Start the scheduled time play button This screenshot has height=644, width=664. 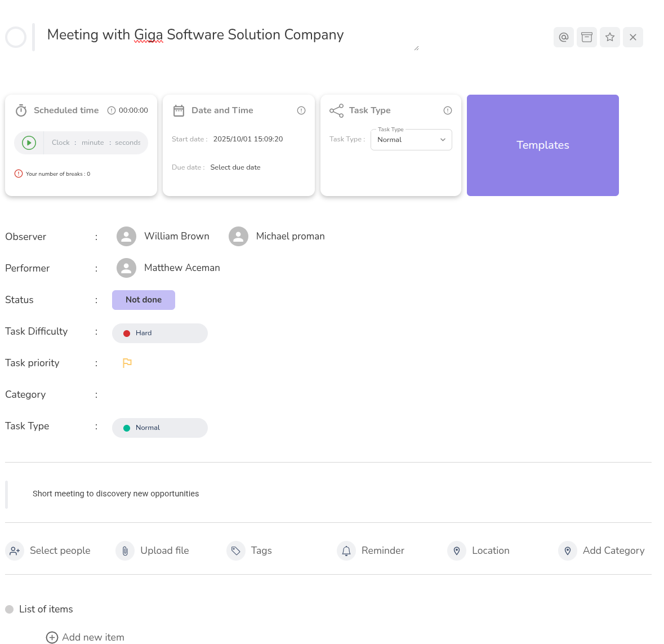tap(29, 143)
